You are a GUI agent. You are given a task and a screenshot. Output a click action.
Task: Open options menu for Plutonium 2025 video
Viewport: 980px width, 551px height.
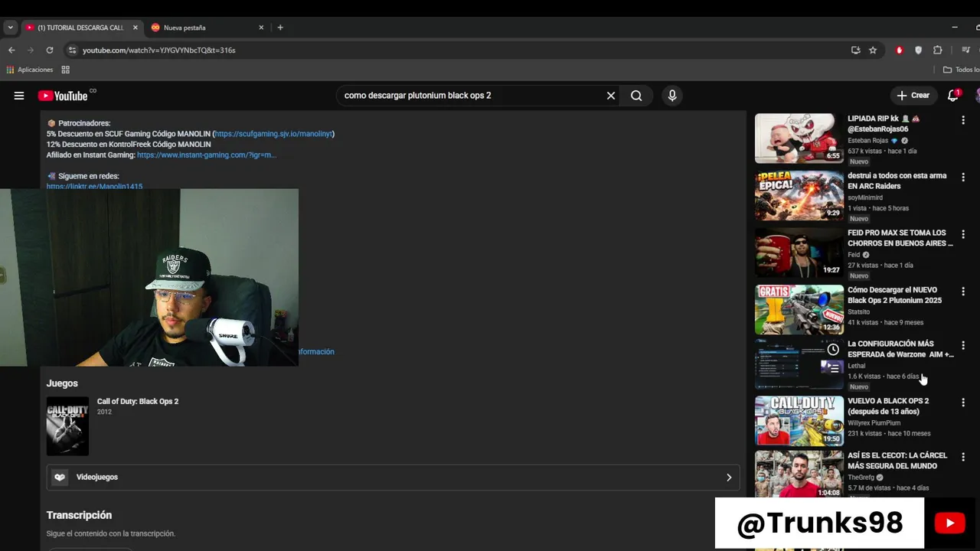coord(963,292)
